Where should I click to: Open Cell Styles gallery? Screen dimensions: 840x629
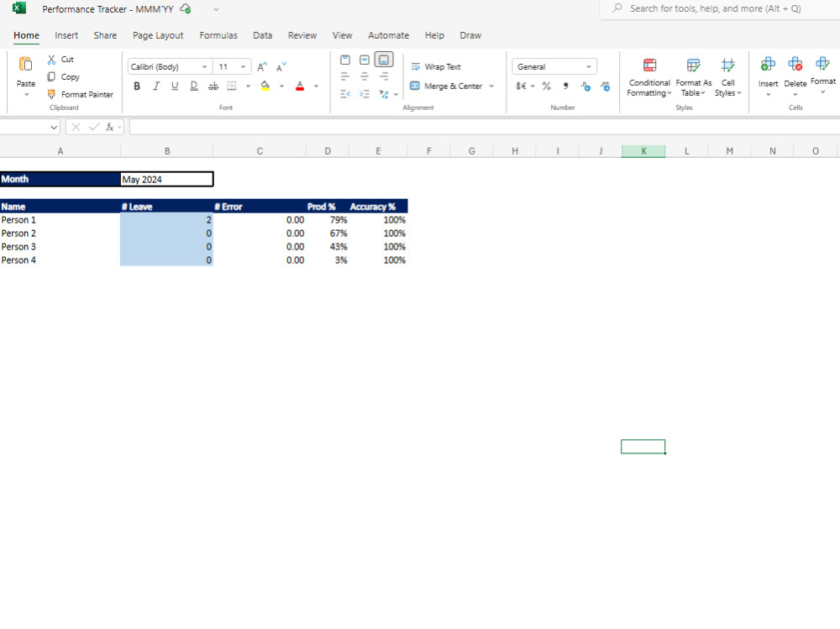[727, 77]
